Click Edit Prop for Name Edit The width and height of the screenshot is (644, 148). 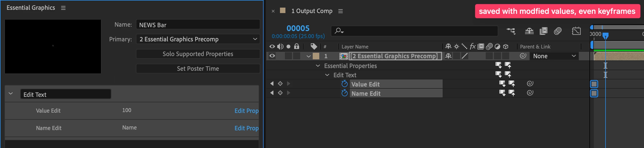[x=246, y=128]
